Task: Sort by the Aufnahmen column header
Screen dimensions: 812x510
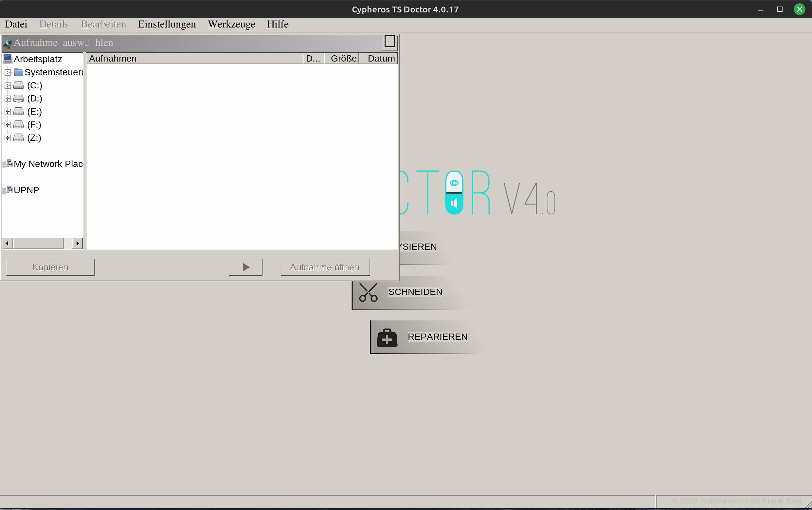Action: (194, 58)
